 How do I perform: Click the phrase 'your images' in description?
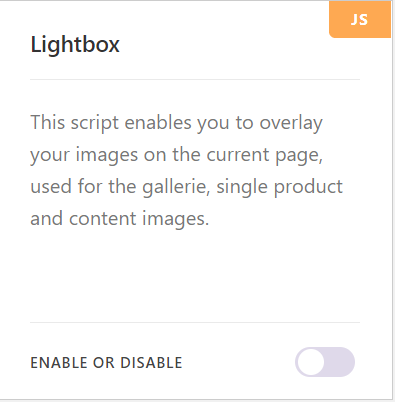point(84,155)
